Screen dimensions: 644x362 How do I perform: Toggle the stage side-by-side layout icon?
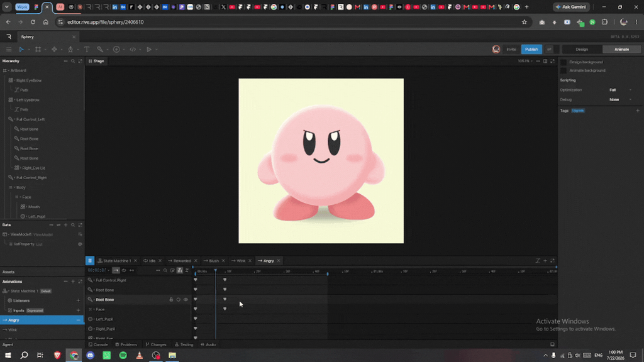(545, 61)
